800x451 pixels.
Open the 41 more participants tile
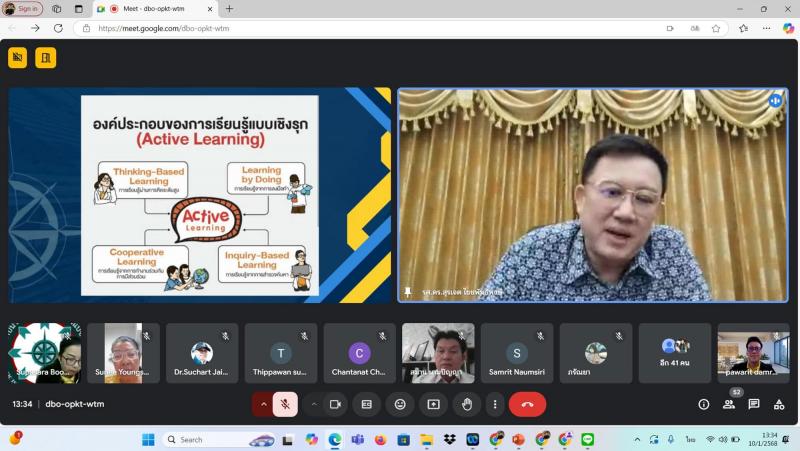point(674,353)
